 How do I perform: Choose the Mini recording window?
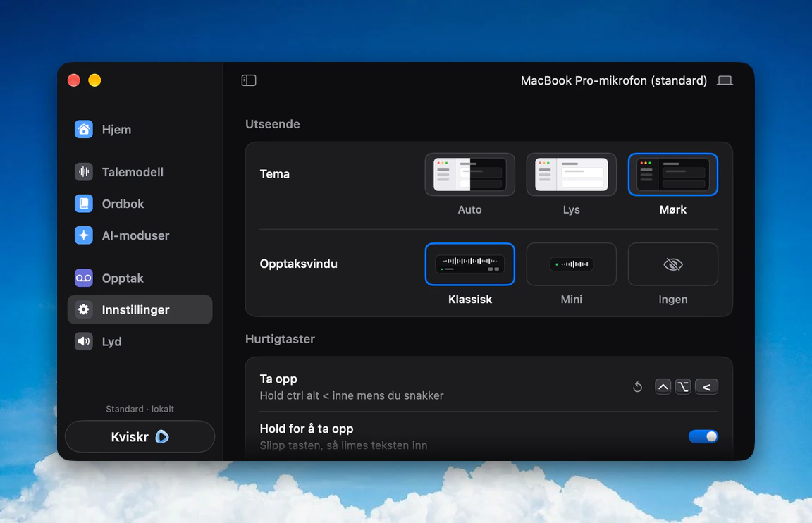coord(571,264)
